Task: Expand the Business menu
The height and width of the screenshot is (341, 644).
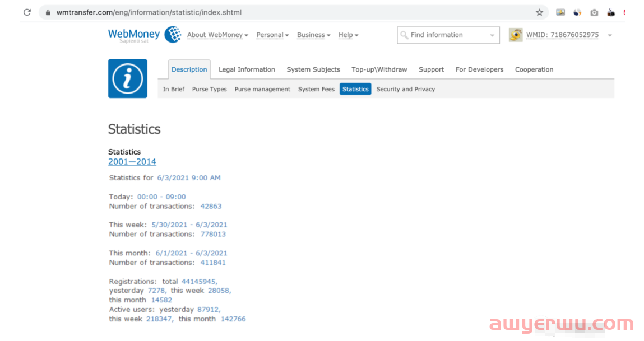Action: click(x=314, y=35)
